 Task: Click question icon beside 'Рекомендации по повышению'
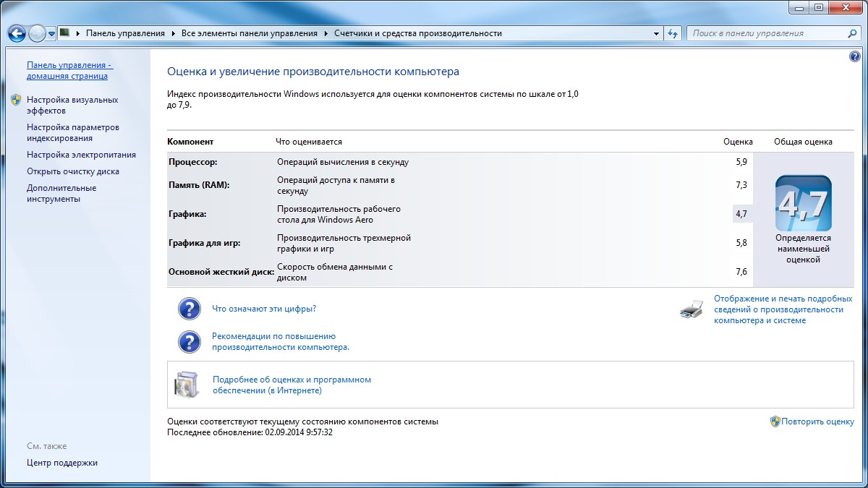click(x=190, y=342)
